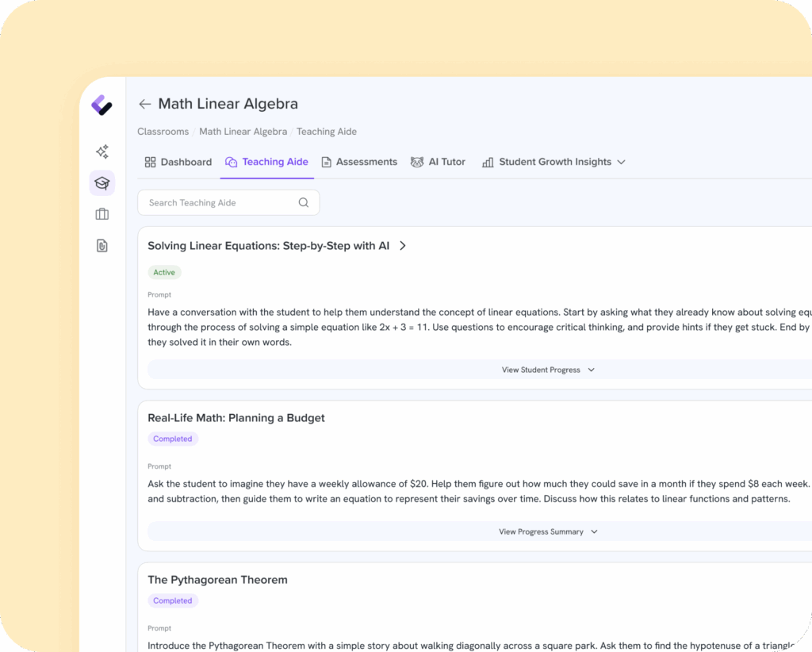
Task: Open The Pythagorean Theorem card title
Action: pos(217,580)
